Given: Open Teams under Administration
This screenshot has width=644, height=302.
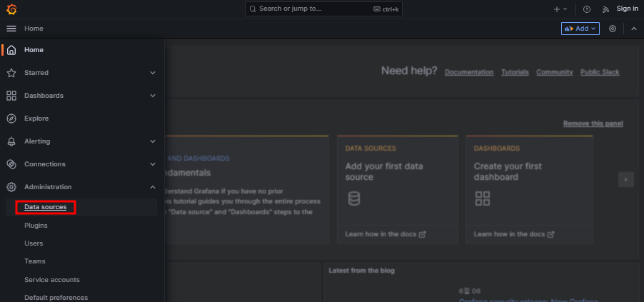Looking at the screenshot, I should pyautogui.click(x=35, y=261).
